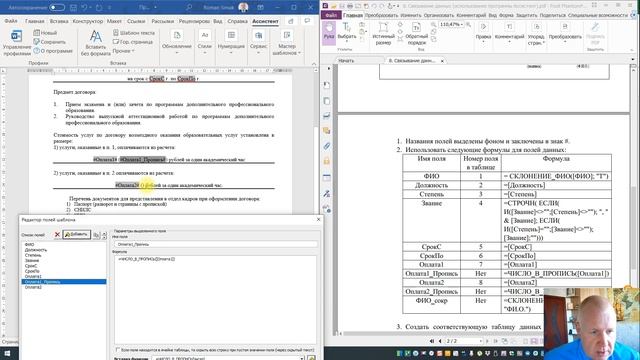Click the Преобразовать ribbon button in Foxit
Viewport: 640px width, 360px height.
pyautogui.click(x=565, y=32)
